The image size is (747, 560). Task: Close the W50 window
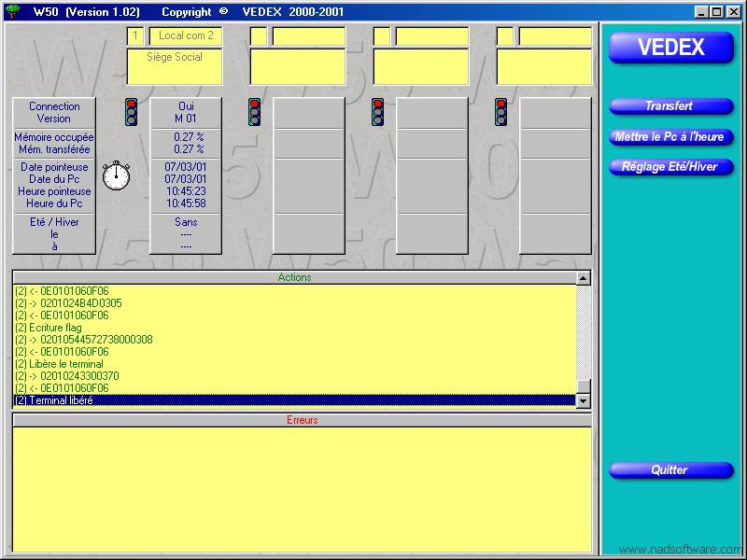[734, 12]
